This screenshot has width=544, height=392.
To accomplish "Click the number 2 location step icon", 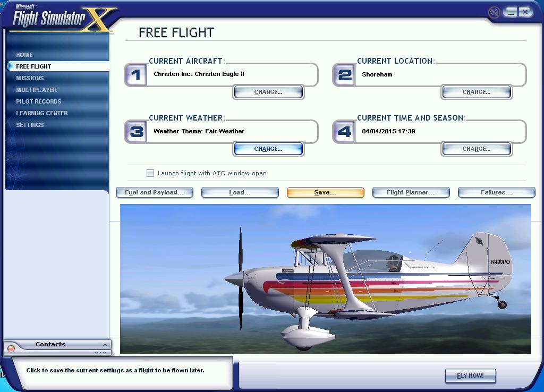I will [344, 74].
